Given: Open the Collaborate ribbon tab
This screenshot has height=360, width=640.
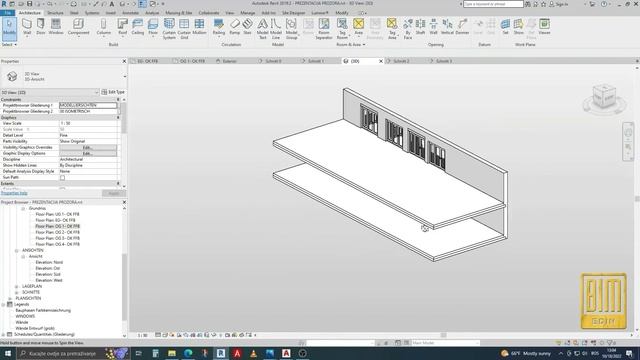Looking at the screenshot, I should click(x=209, y=13).
